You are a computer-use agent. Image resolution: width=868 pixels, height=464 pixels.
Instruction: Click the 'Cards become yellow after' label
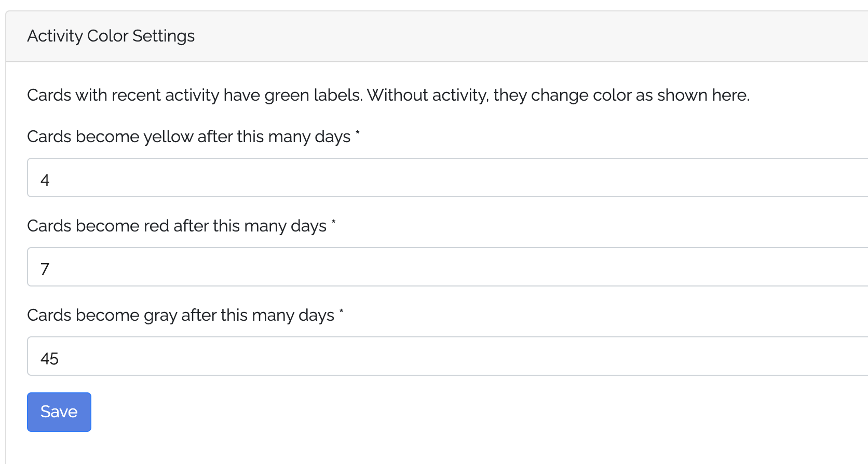188,137
